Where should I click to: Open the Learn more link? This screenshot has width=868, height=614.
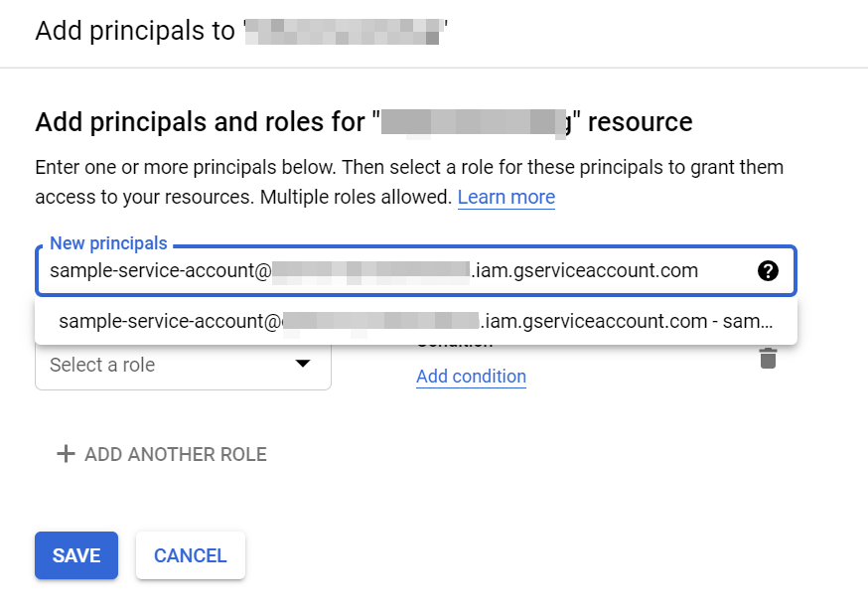506,197
